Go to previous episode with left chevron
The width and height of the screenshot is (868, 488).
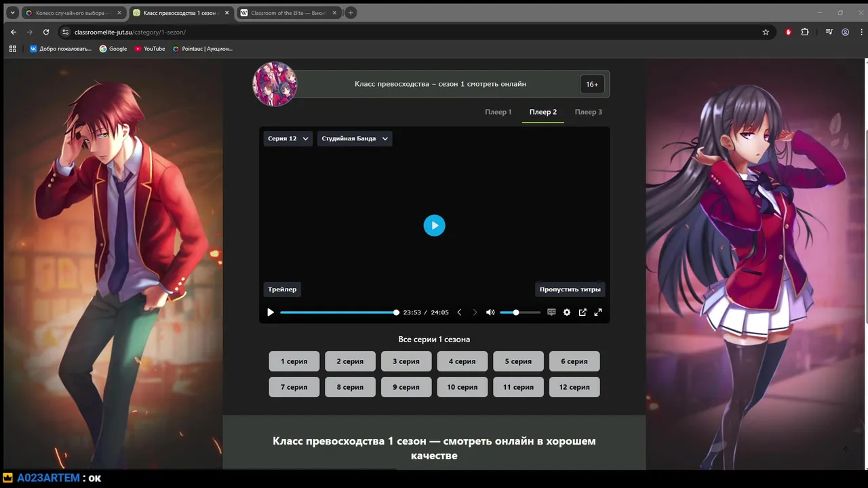[459, 312]
